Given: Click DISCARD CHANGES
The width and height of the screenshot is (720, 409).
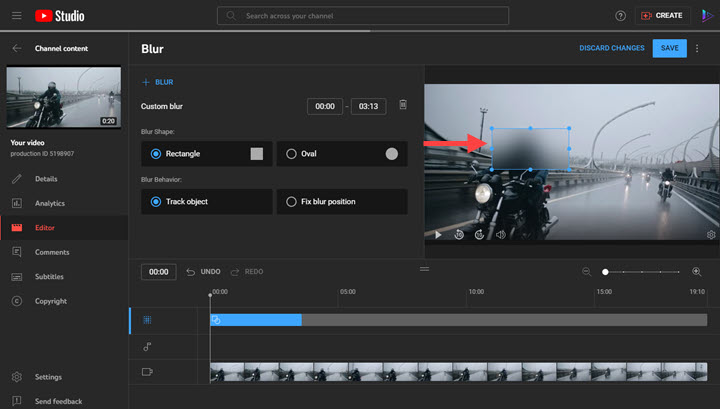Looking at the screenshot, I should [x=611, y=48].
